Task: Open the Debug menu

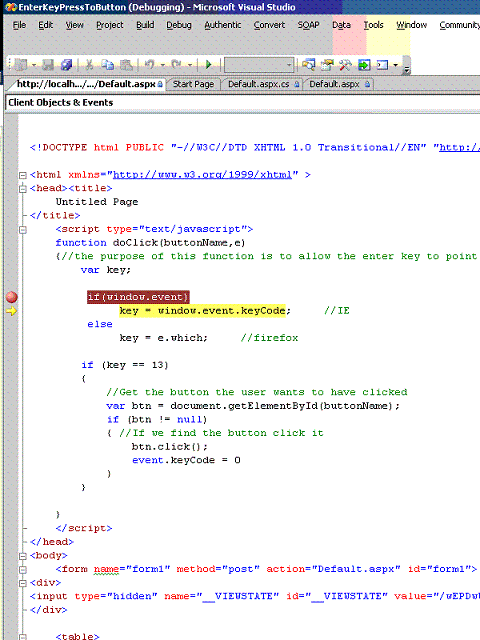Action: pos(179,25)
